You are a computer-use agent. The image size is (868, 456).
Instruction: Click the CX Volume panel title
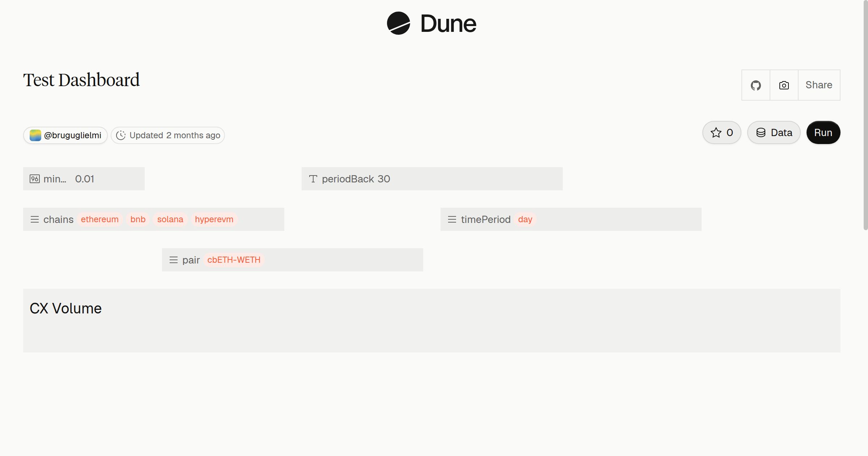65,308
